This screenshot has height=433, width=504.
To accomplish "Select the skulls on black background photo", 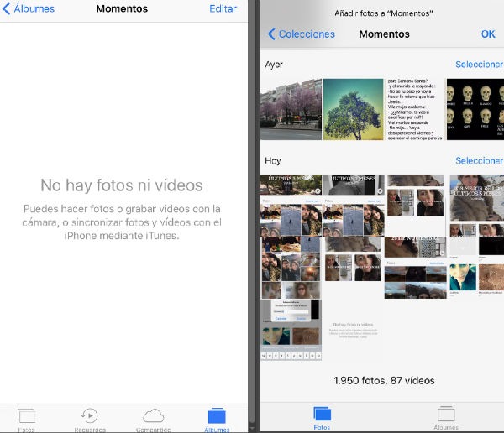I will tap(475, 109).
